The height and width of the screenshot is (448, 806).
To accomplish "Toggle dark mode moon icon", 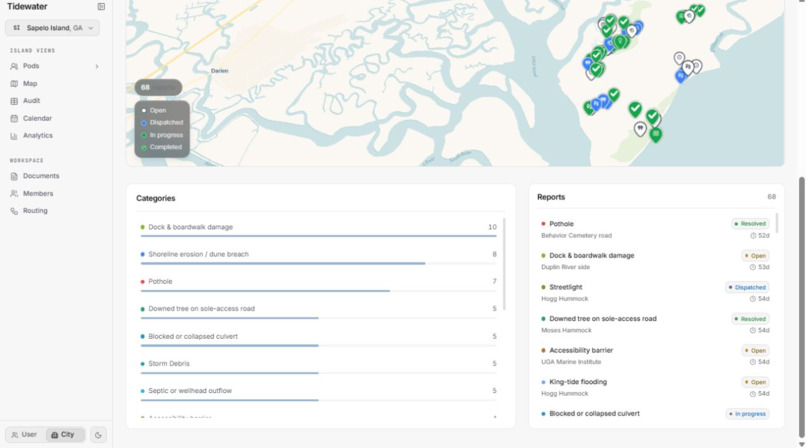I will (x=98, y=435).
